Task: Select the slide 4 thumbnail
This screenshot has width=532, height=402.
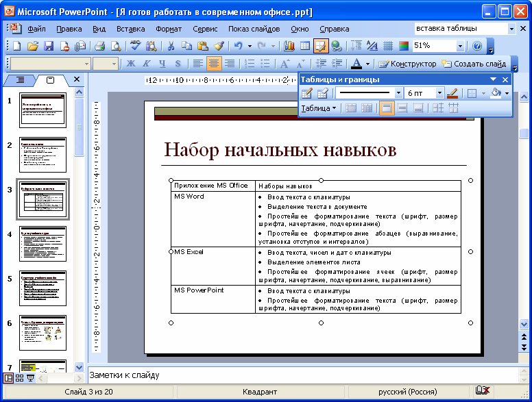Action: pyautogui.click(x=43, y=244)
